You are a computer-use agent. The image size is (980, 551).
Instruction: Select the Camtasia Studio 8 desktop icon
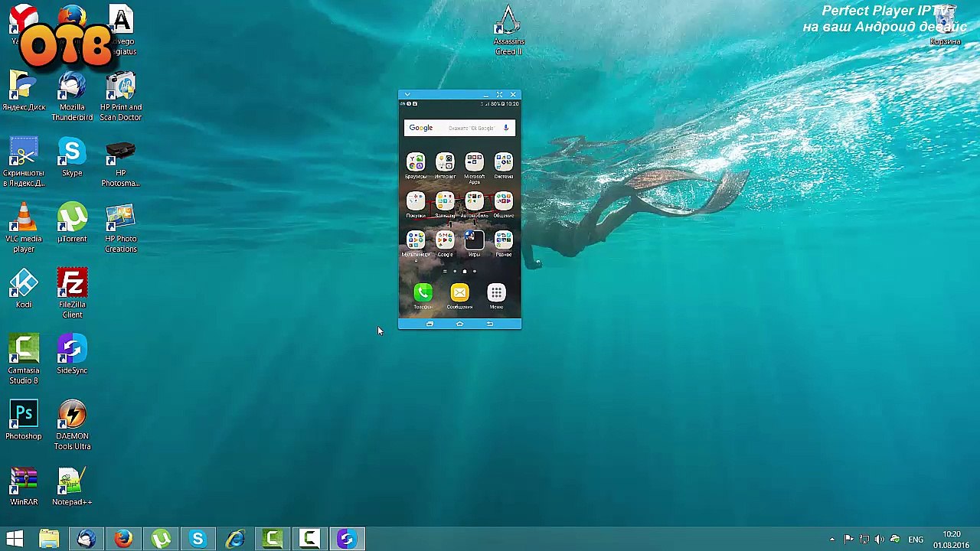(24, 359)
